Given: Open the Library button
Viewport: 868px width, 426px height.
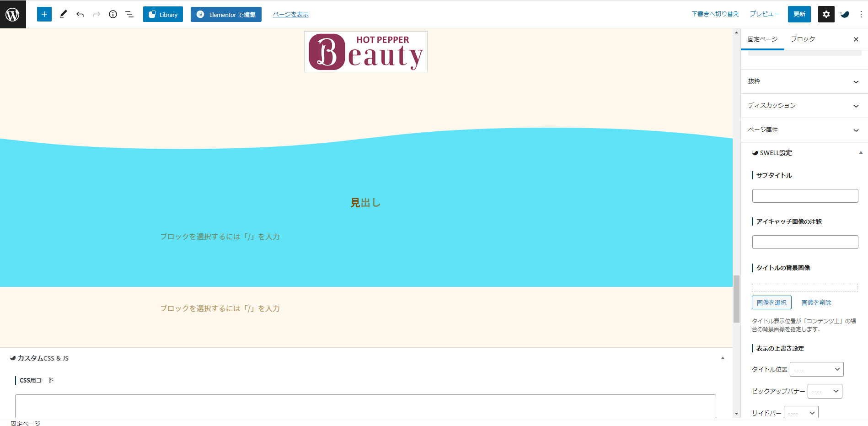Looking at the screenshot, I should [163, 14].
